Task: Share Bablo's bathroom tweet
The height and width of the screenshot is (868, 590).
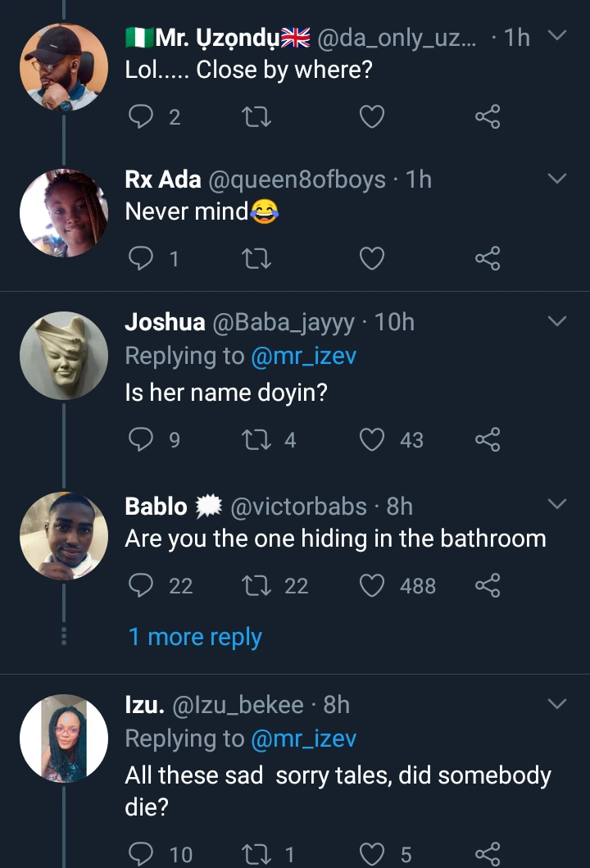Action: point(488,586)
